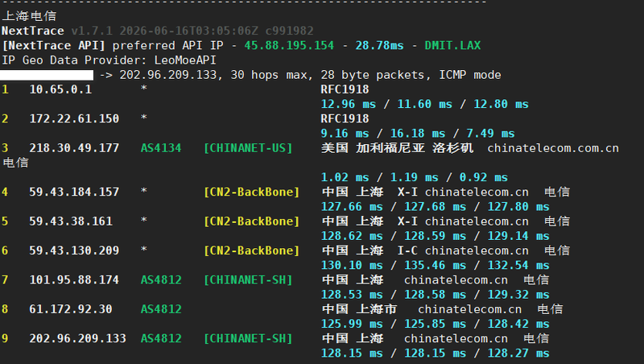644x364 pixels.
Task: Click hop 6 address 59.43.130.209
Action: pos(74,250)
